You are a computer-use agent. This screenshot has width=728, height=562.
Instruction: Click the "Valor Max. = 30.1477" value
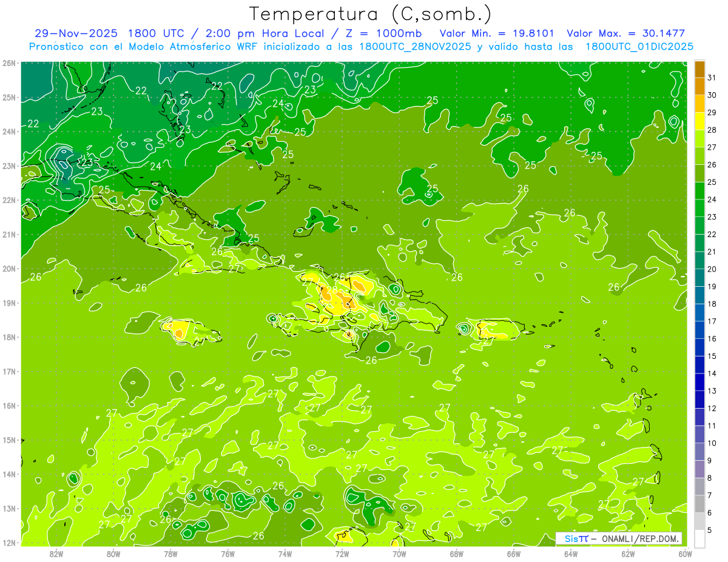625,33
